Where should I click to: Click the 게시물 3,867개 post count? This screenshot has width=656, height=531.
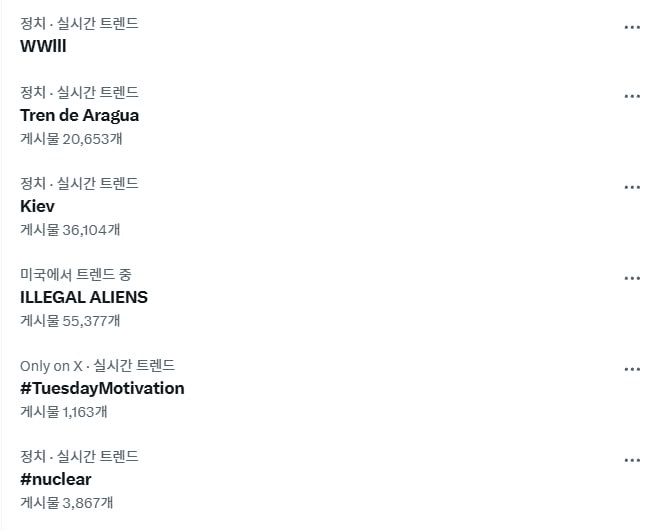click(x=67, y=503)
